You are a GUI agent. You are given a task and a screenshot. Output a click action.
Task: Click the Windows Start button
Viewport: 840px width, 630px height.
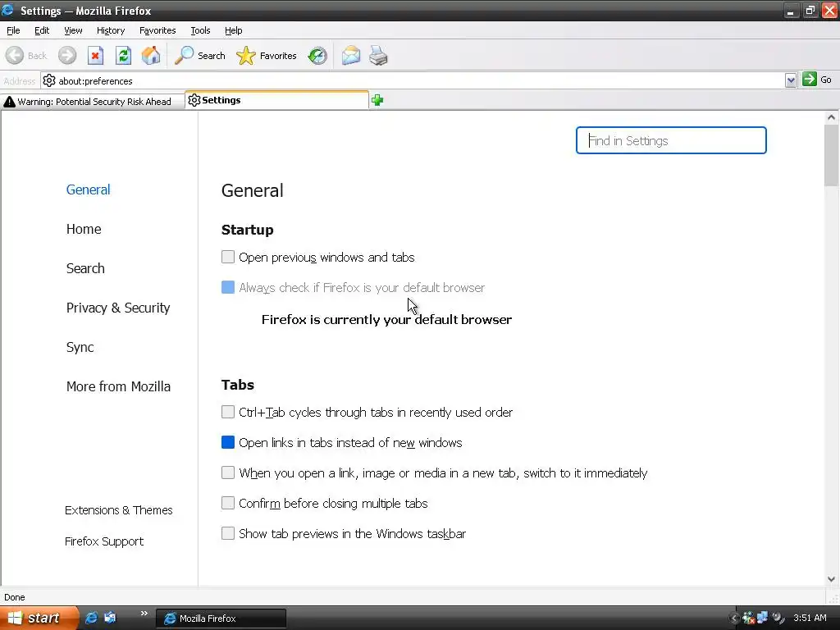point(39,618)
